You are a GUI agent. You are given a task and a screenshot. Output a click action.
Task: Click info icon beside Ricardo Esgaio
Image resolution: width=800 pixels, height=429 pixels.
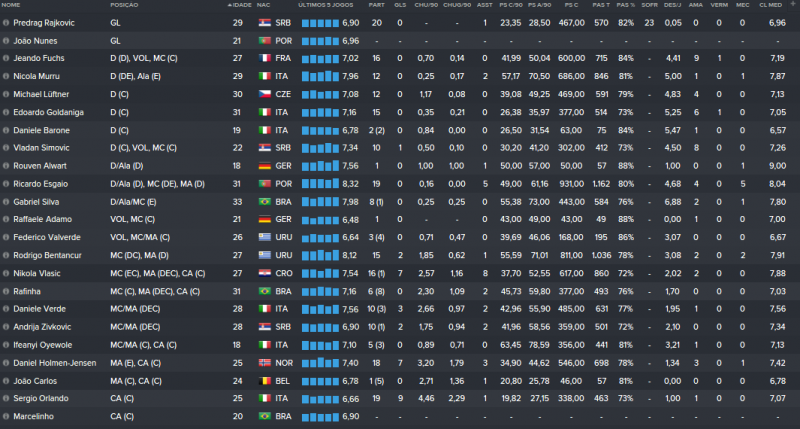pos(6,183)
